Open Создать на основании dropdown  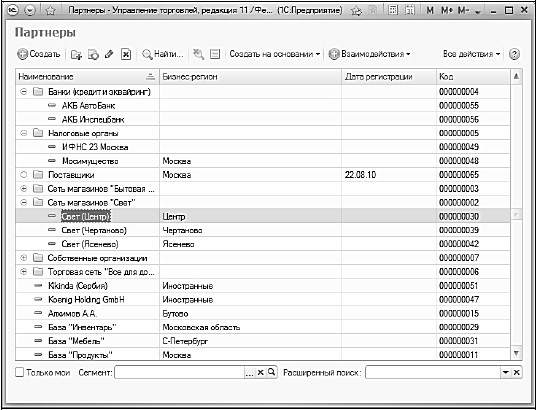[x=274, y=54]
